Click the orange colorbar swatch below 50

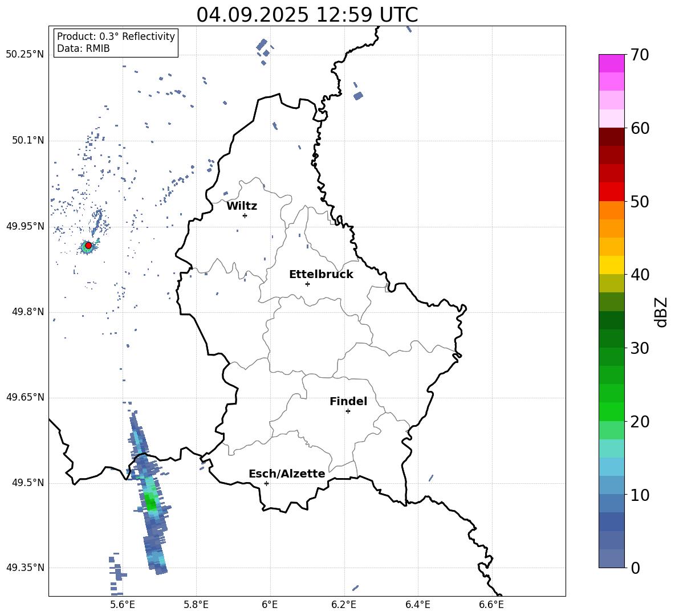(x=611, y=210)
